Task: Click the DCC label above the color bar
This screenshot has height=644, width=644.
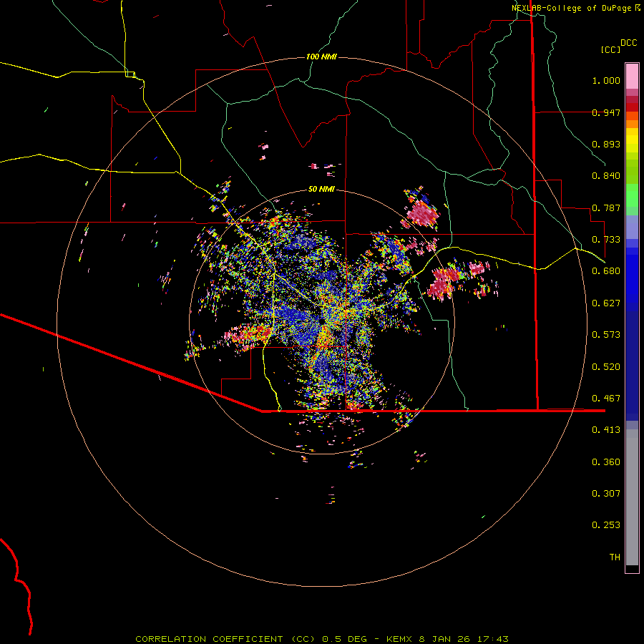Action: click(628, 43)
